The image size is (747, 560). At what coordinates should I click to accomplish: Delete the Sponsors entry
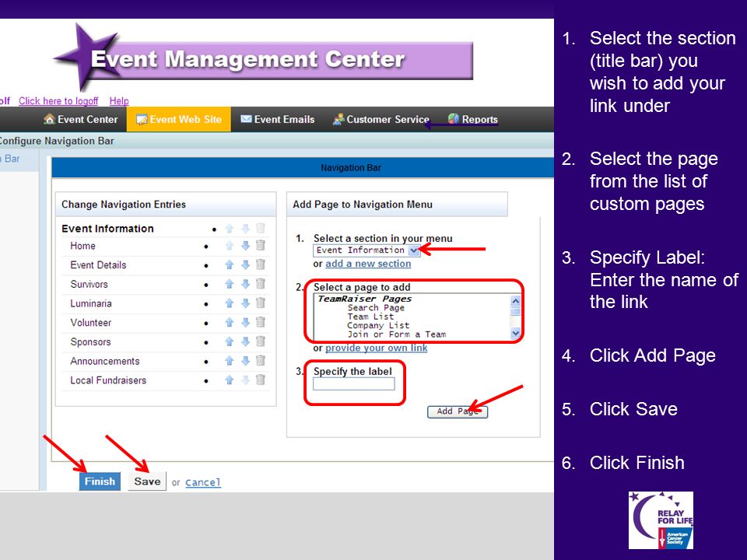coord(260,341)
